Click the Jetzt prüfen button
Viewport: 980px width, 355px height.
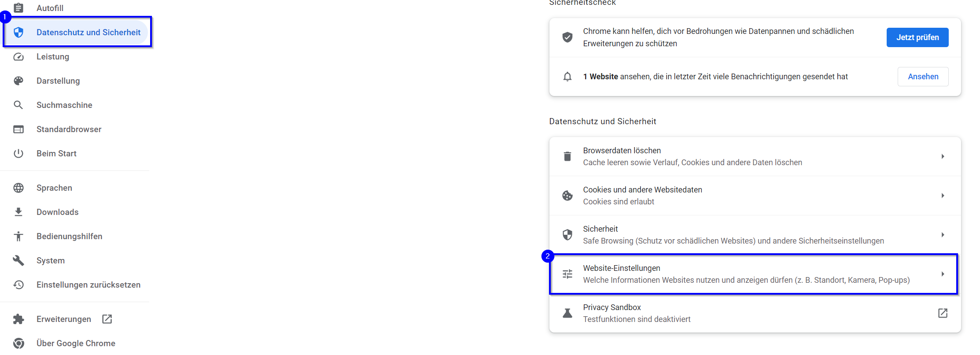coord(917,37)
